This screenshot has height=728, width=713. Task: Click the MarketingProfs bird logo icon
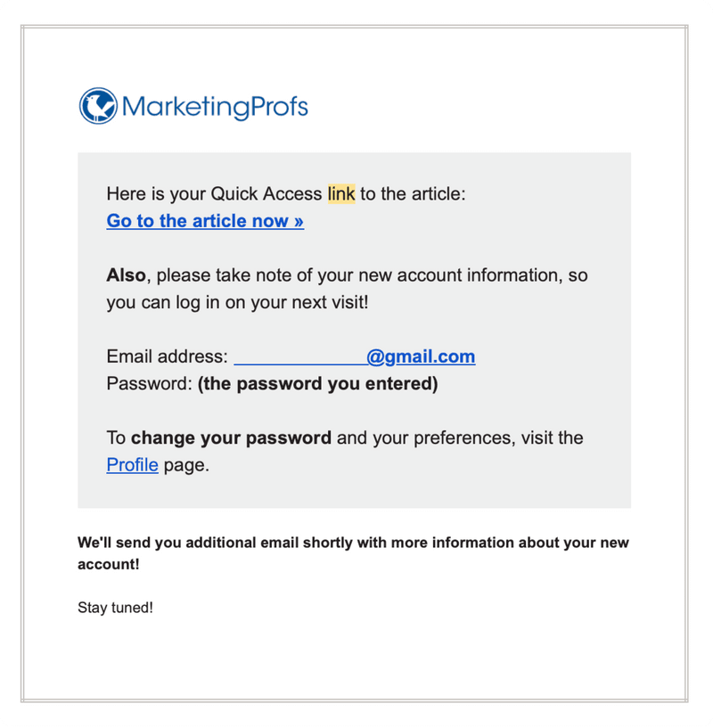point(98,106)
